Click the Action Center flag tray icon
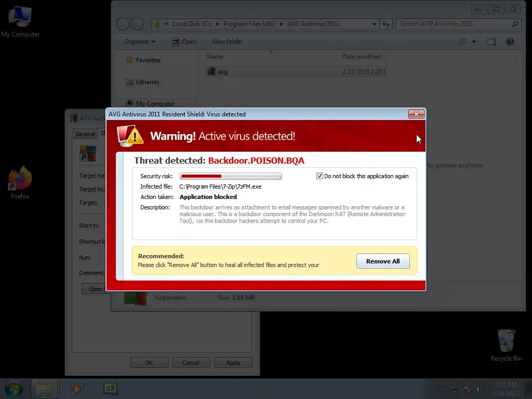 click(467, 389)
